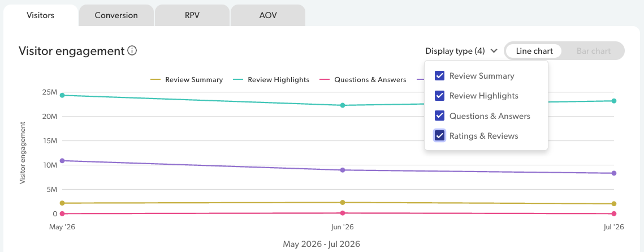
Task: Switch to Bar chart view
Action: pyautogui.click(x=594, y=51)
